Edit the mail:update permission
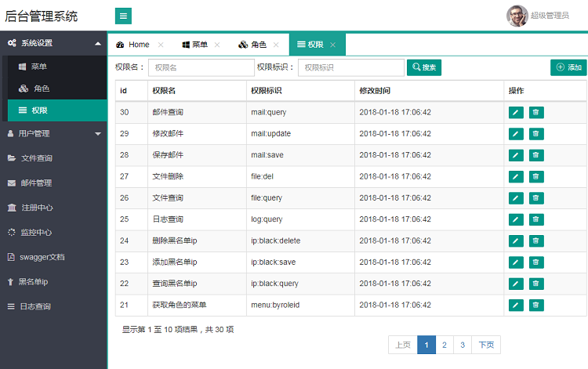The height and width of the screenshot is (369, 588). pos(516,134)
